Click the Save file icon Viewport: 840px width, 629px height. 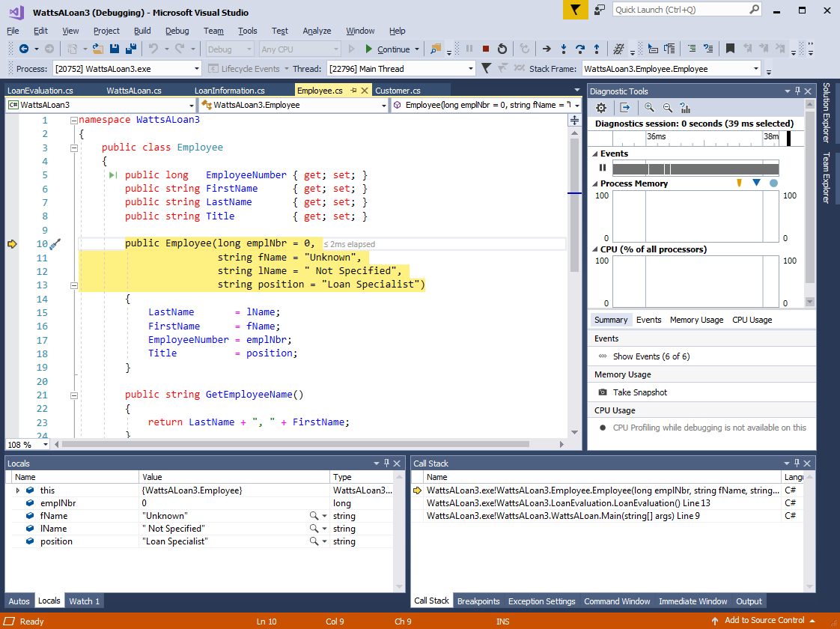(114, 49)
